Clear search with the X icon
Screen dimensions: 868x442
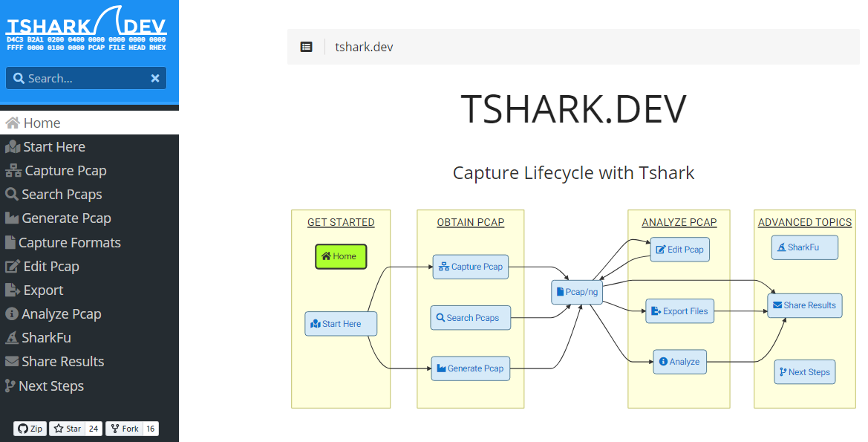[155, 79]
